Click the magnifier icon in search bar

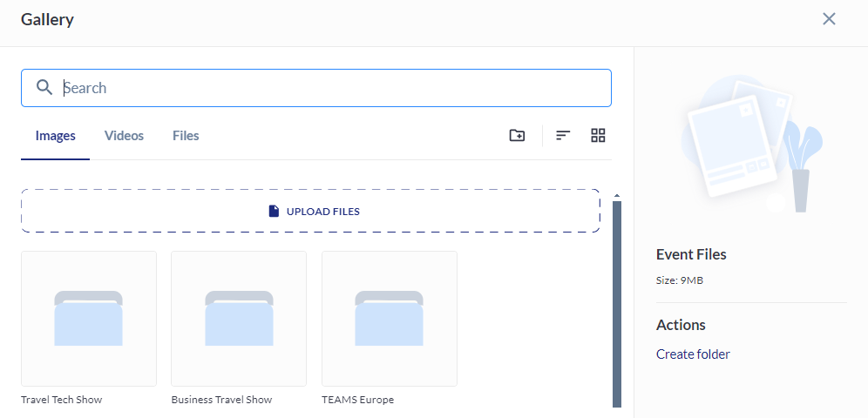[44, 88]
